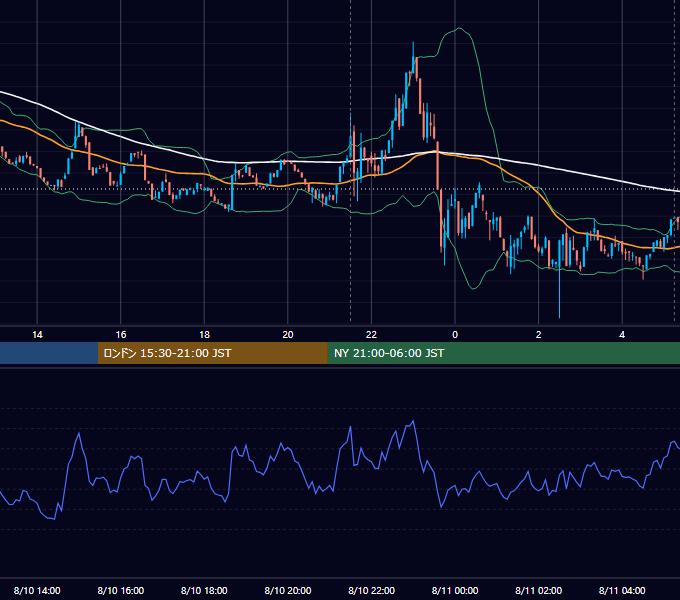Click the 8/10 18:00 time label
680x600 pixels.
coord(204,590)
